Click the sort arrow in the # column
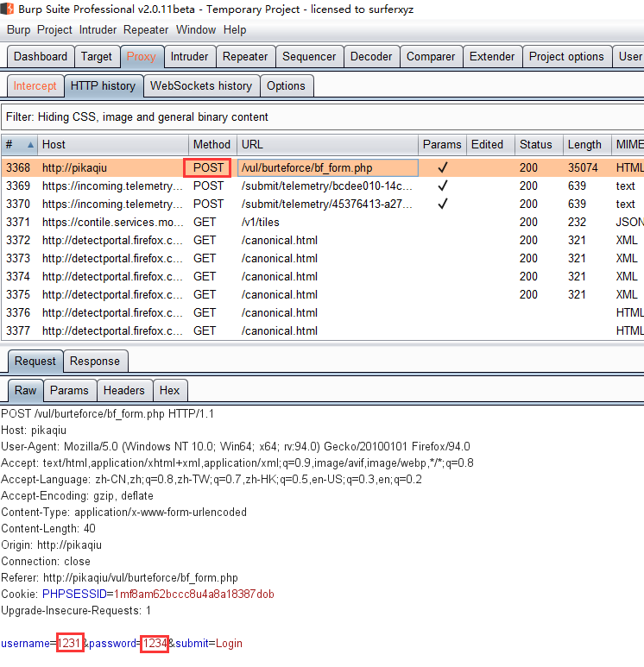 30,145
